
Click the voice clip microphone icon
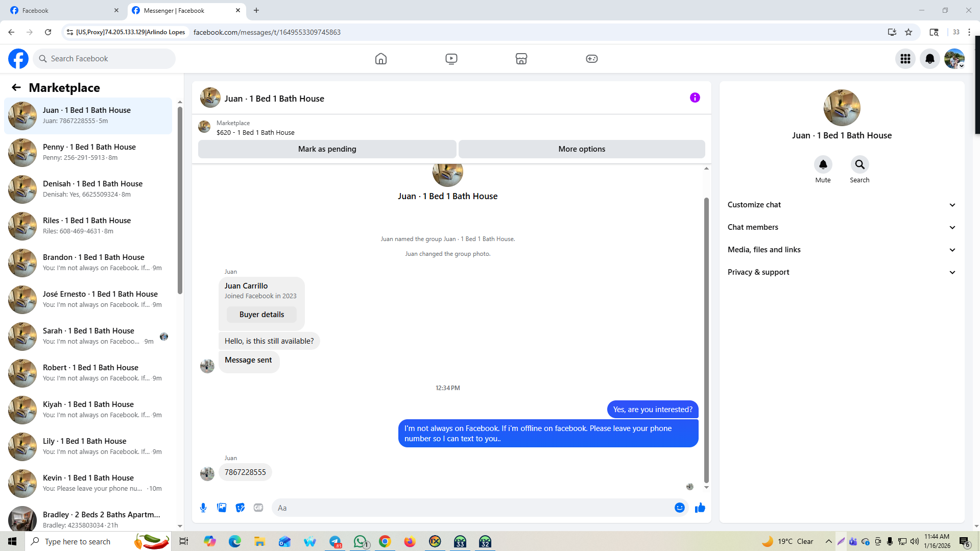[203, 508]
